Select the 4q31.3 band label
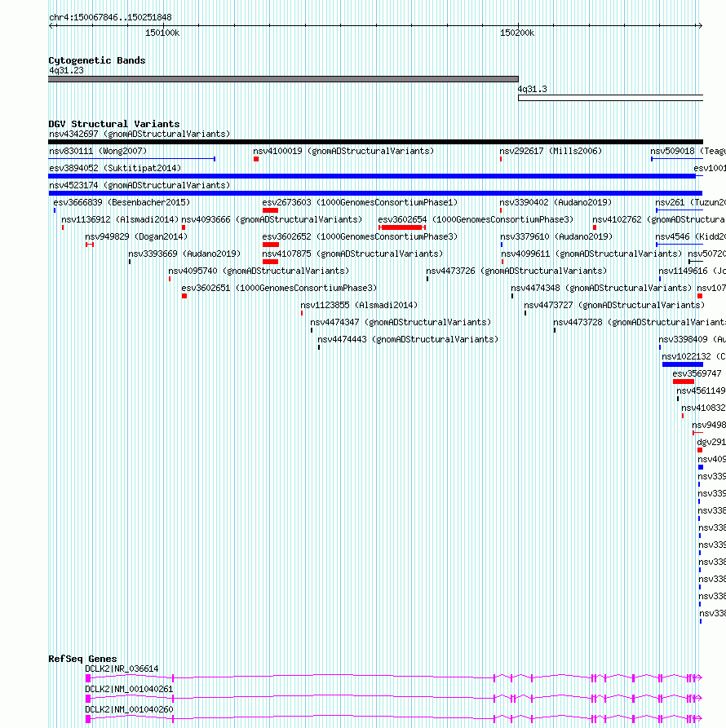This screenshot has width=726, height=728. (533, 89)
